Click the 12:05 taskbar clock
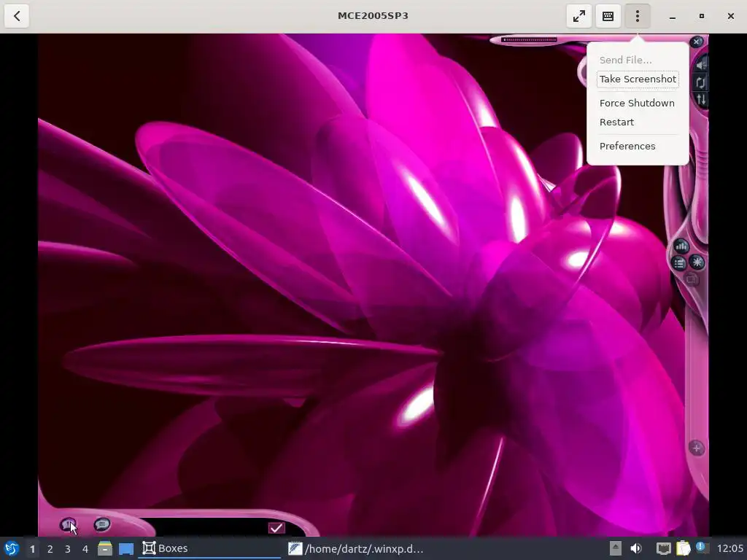 729,548
